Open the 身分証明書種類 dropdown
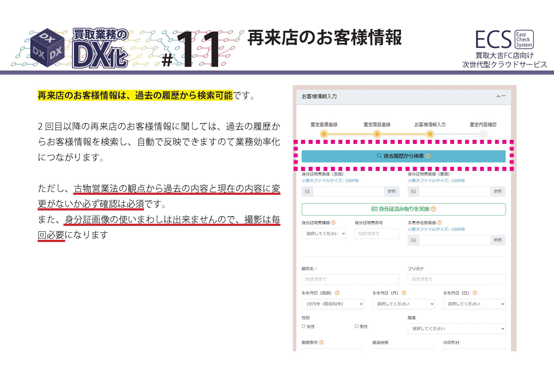This screenshot has height=392, width=554. coord(324,234)
